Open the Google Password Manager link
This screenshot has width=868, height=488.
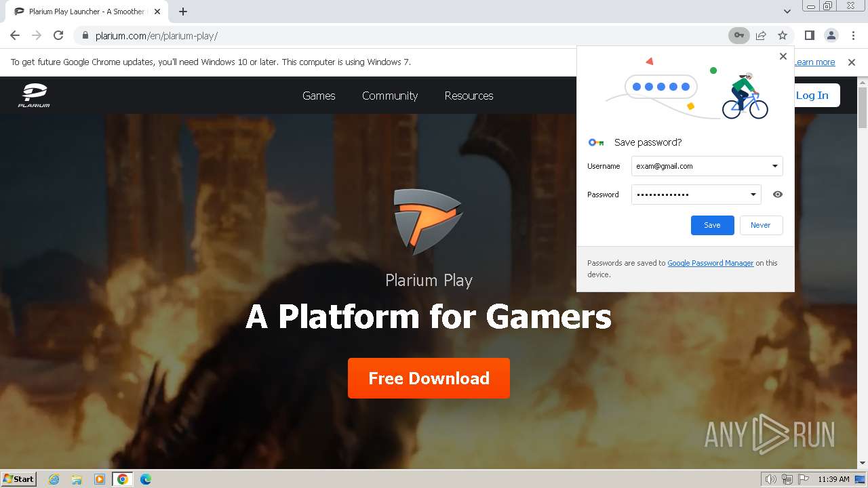click(711, 263)
